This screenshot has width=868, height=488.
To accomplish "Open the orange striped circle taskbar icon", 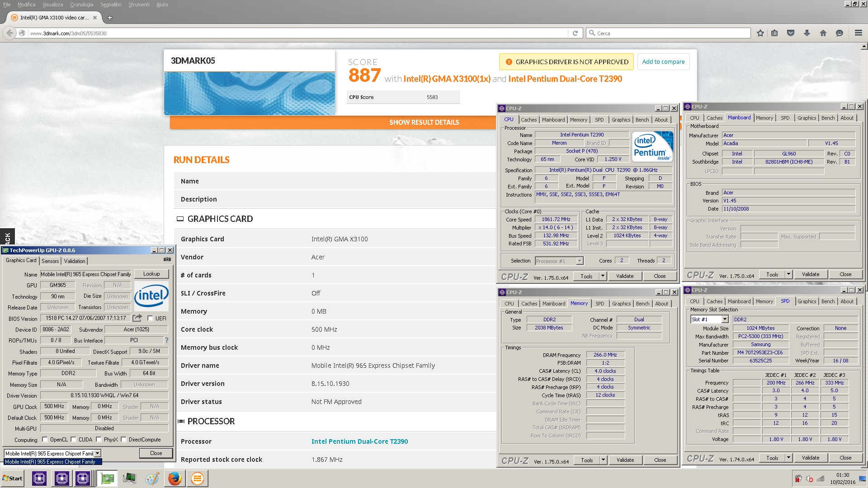I will pyautogui.click(x=198, y=479).
